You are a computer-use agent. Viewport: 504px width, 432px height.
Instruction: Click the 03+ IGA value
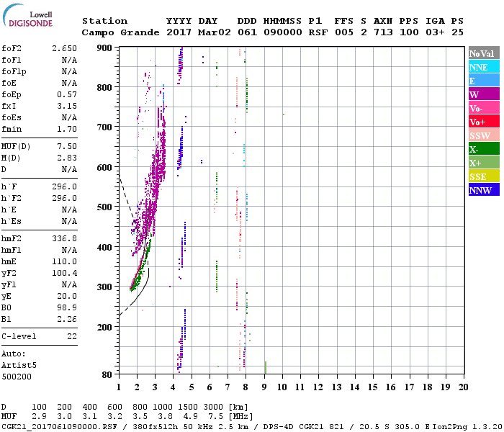435,32
